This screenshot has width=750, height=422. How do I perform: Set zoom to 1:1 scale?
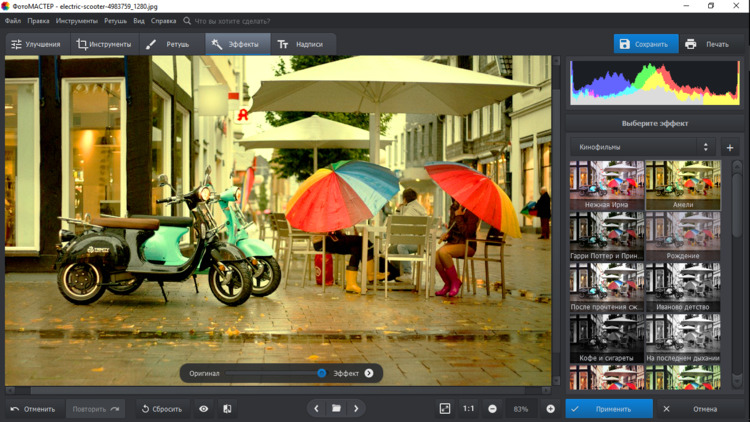pyautogui.click(x=468, y=409)
